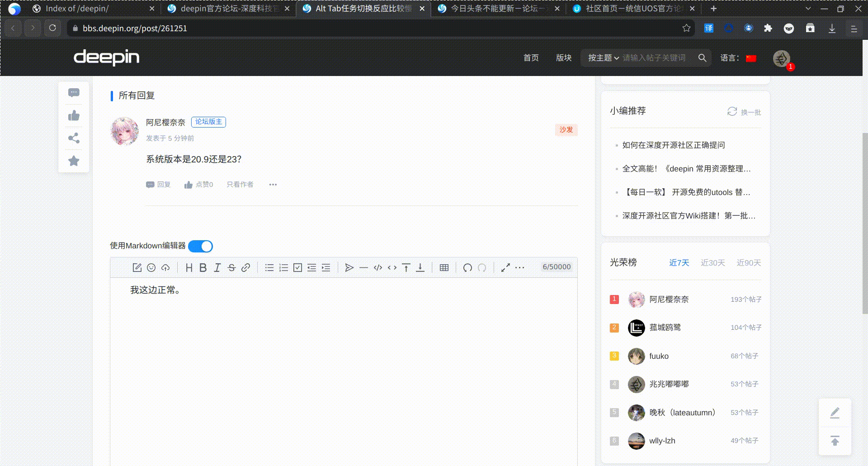Screen dimensions: 868x466
Task: Expand the editor to fullscreen mode
Action: click(505, 267)
